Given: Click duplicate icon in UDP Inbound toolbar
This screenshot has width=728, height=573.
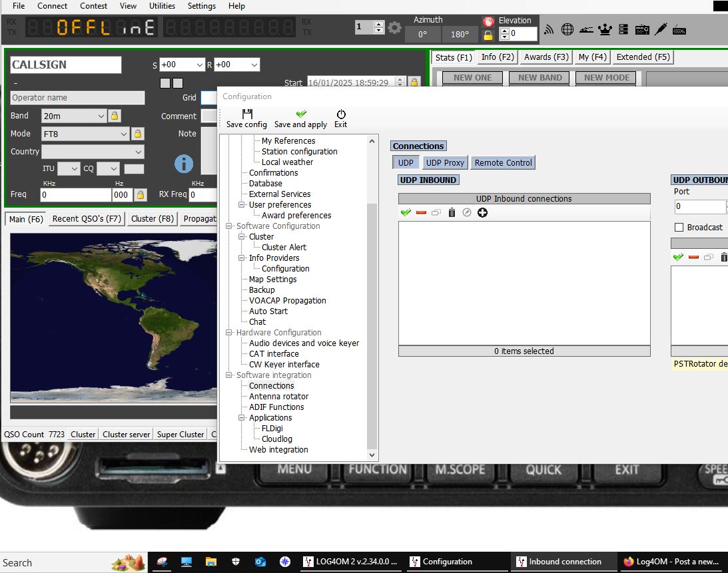Looking at the screenshot, I should (436, 212).
